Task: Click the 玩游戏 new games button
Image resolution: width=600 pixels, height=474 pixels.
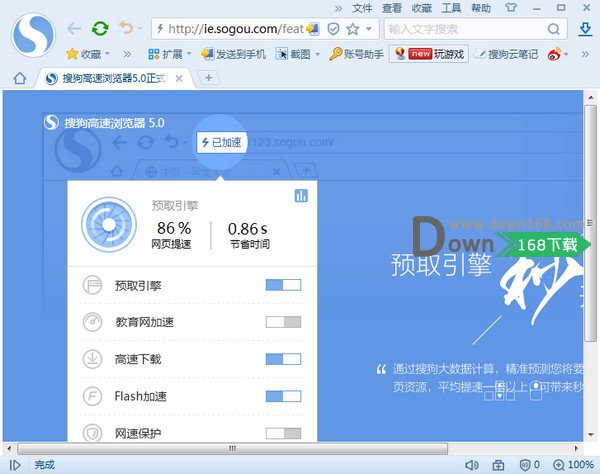Action: [429, 54]
